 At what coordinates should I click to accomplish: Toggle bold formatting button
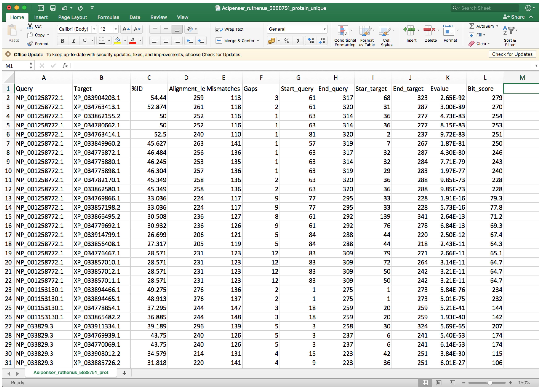63,41
